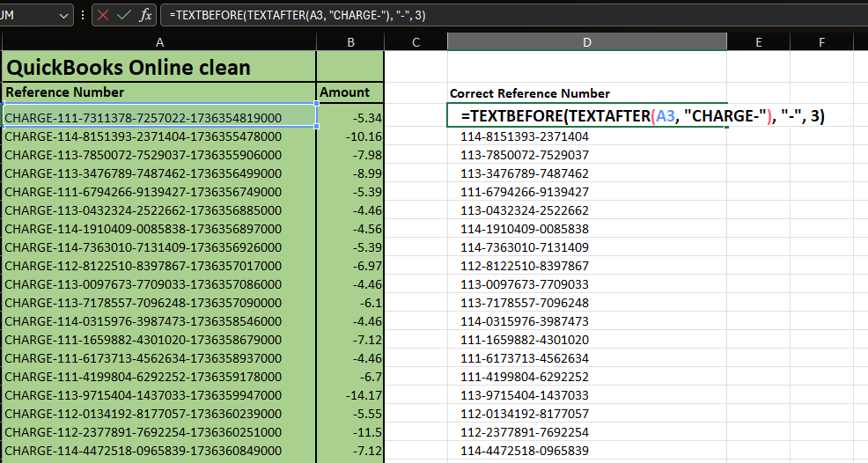Expand the Name Box dropdown arrow
Screen dimensions: 868x463
click(63, 15)
